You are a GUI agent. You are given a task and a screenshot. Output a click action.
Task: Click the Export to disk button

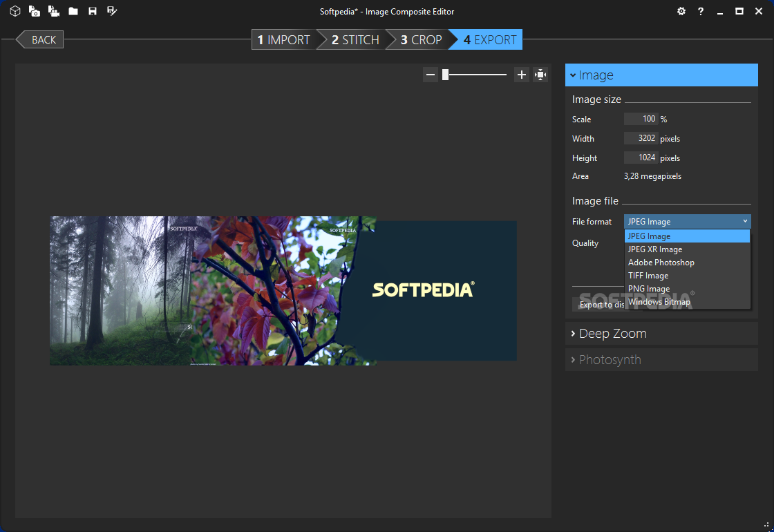598,305
